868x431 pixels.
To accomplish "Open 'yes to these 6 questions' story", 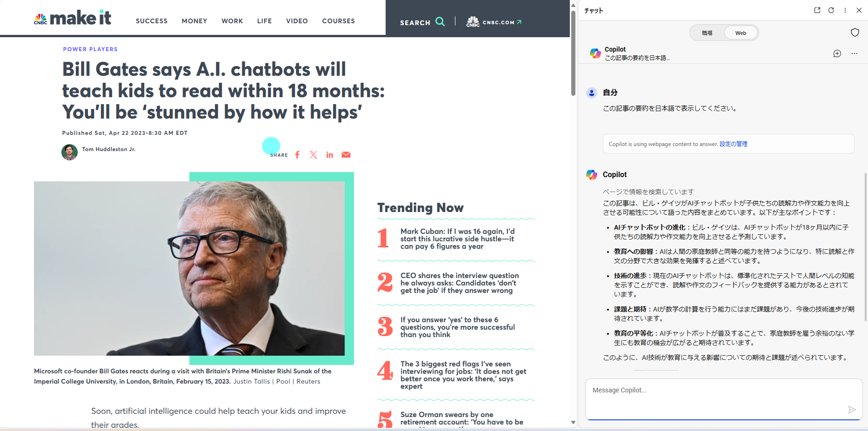I will click(x=458, y=327).
